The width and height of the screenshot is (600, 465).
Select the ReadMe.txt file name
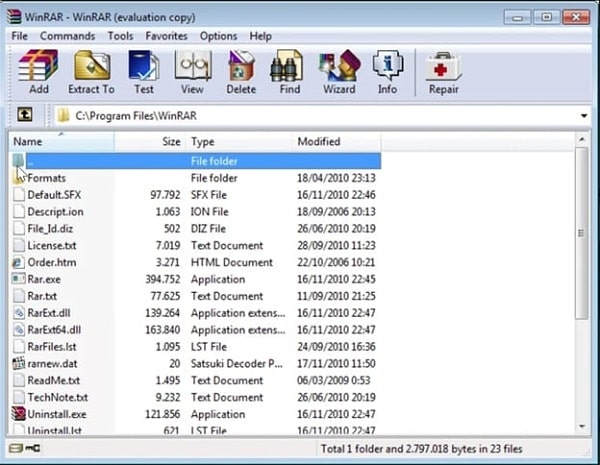(x=54, y=380)
